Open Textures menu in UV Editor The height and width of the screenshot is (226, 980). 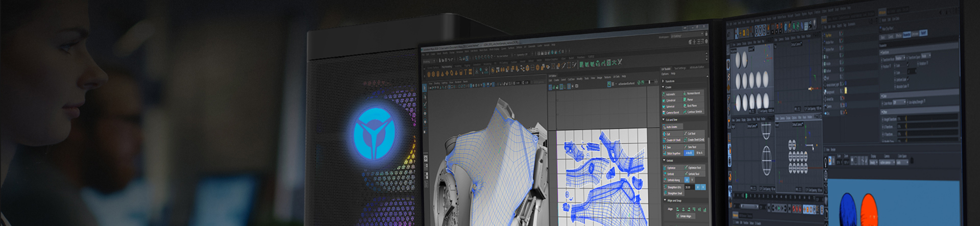[607, 77]
